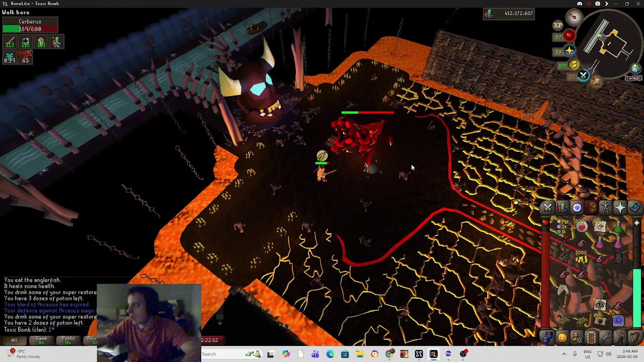The image size is (644, 362).
Task: Click the white horn-shaped inventory item
Action: coord(562,290)
